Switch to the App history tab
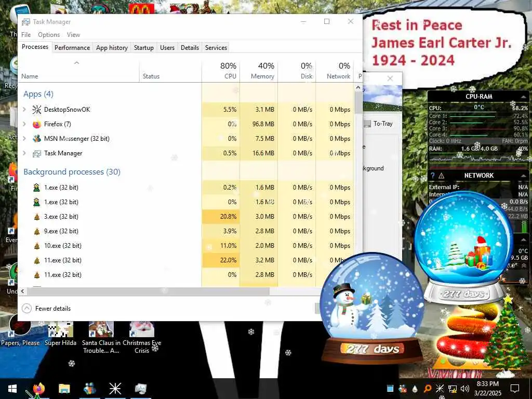This screenshot has width=532, height=399. point(112,47)
